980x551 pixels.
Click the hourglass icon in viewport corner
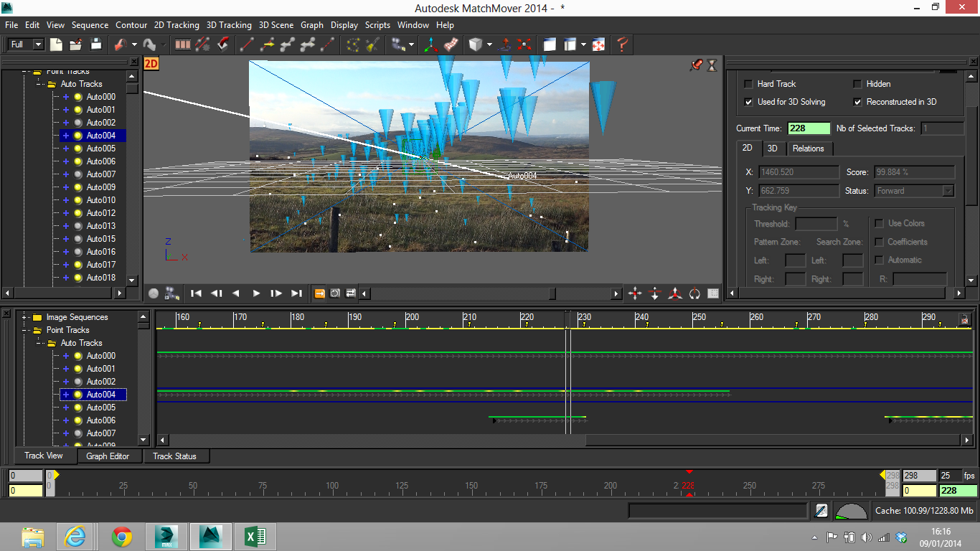point(712,65)
